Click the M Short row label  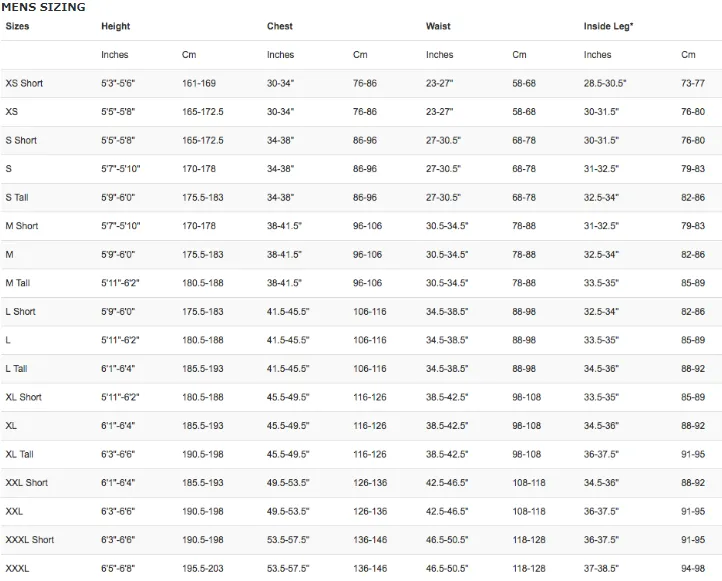point(22,226)
